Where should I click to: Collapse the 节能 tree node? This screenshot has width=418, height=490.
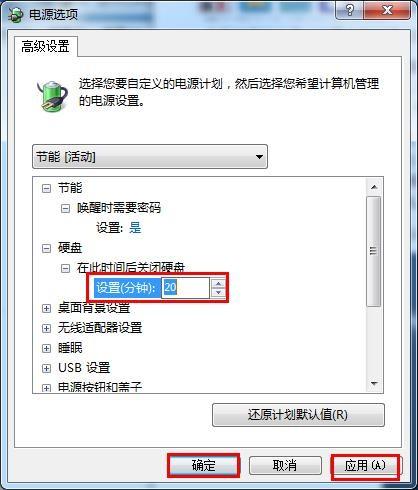click(x=46, y=189)
